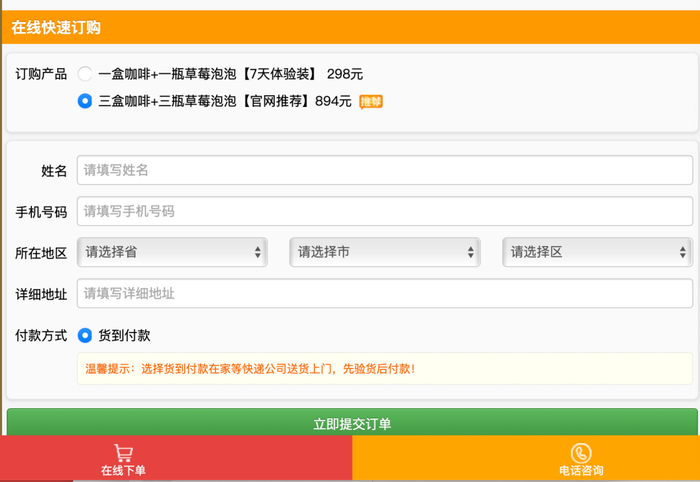
Task: Click the 付款方式 label
Action: pos(41,335)
